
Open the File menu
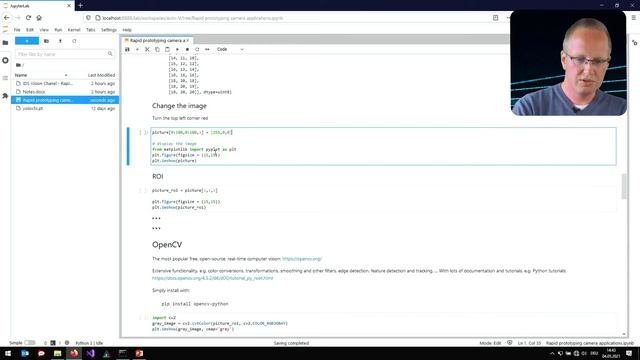(x=17, y=30)
